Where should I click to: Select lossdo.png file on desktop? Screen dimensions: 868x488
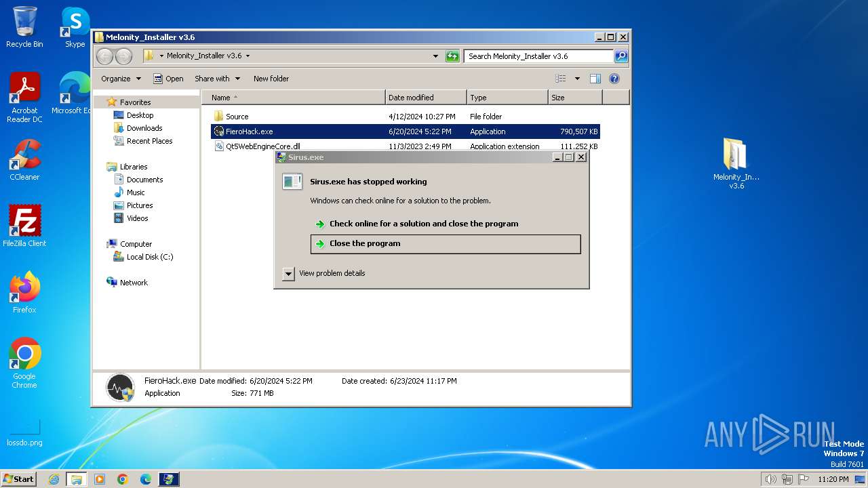[x=24, y=432]
